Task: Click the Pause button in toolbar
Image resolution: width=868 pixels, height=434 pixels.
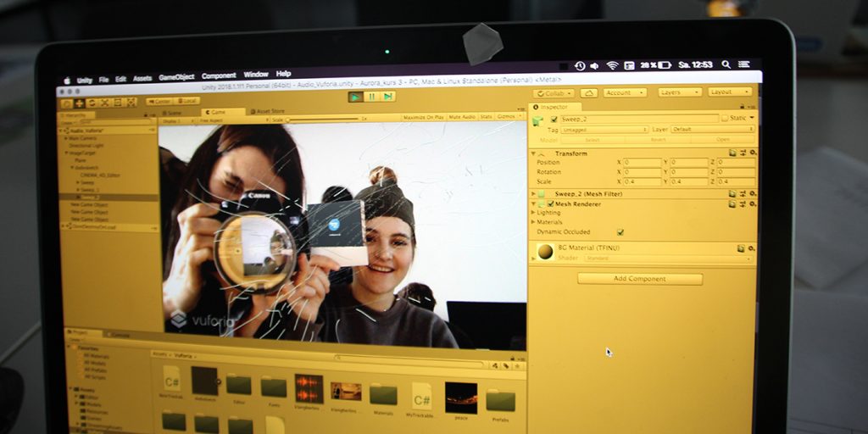Action: [371, 97]
